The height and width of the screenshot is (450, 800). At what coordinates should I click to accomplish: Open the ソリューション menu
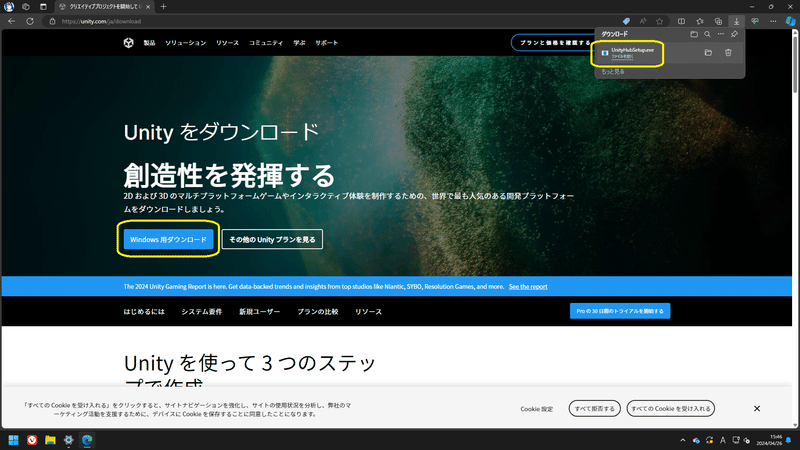pos(185,43)
